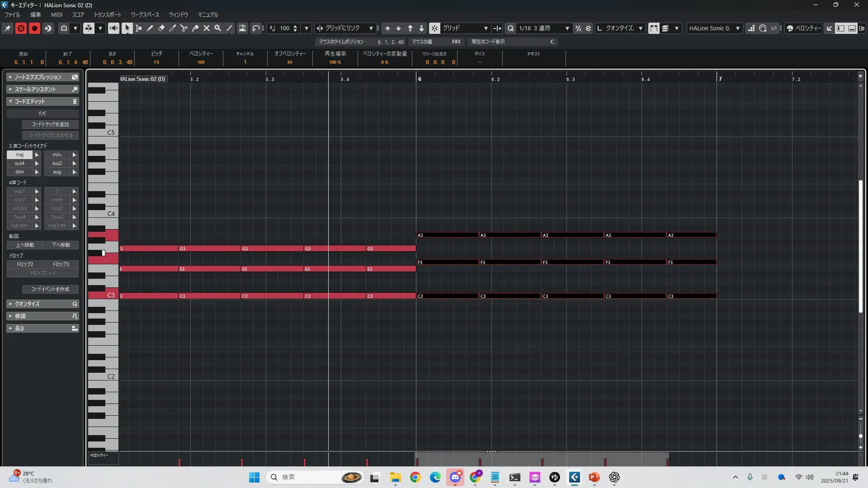This screenshot has width=868, height=488.
Task: Open the MIDI menu
Action: 57,14
